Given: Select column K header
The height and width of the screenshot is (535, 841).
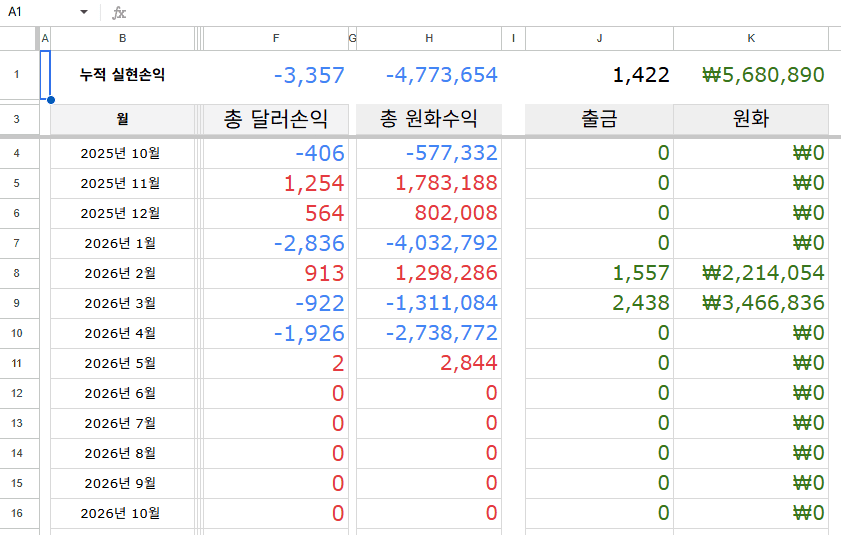Looking at the screenshot, I should pos(751,39).
